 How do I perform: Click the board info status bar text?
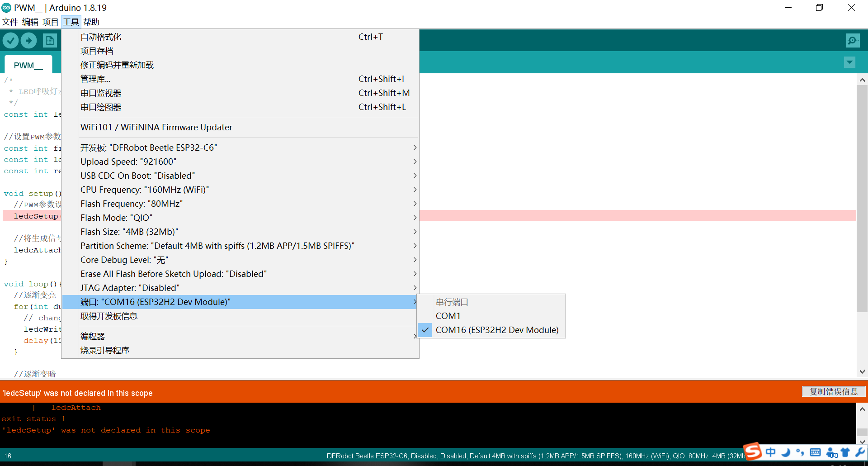536,456
